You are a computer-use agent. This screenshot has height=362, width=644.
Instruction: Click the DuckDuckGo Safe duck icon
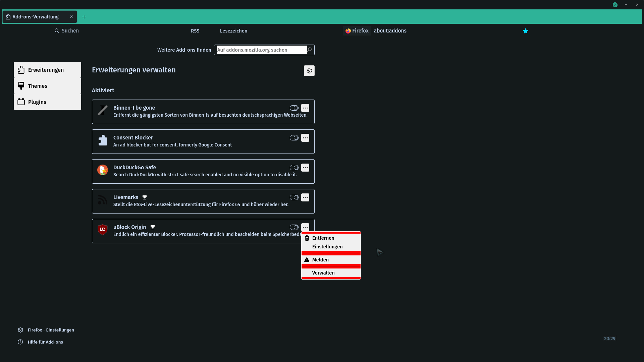(103, 170)
